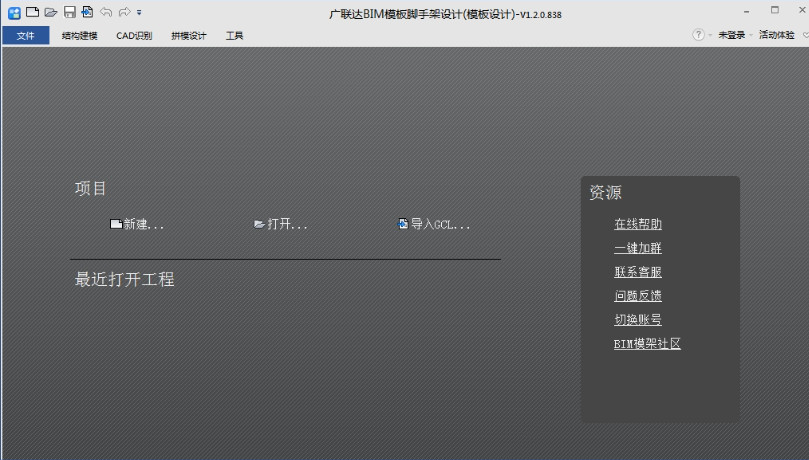Click 打开... to open a project
The height and width of the screenshot is (460, 809).
pyautogui.click(x=281, y=224)
